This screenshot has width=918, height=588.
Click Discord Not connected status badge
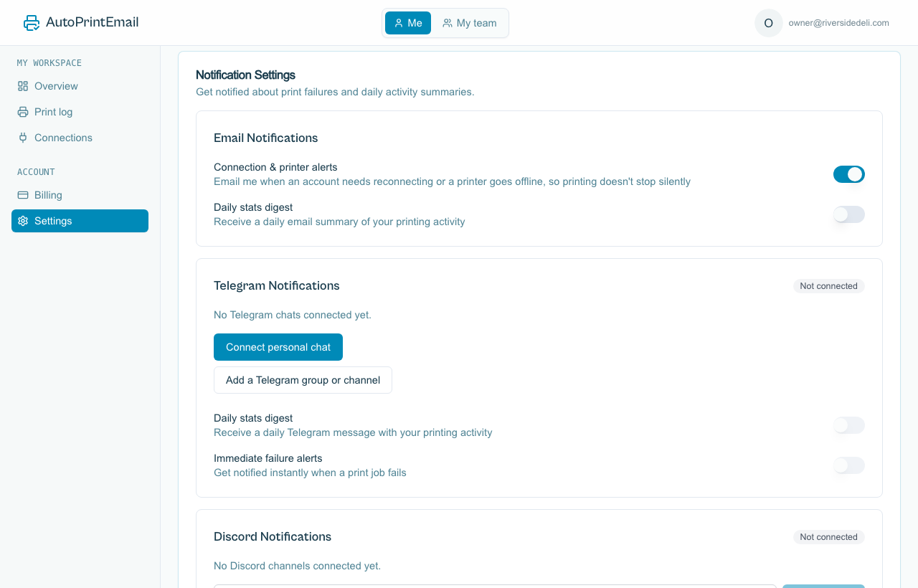tap(829, 537)
